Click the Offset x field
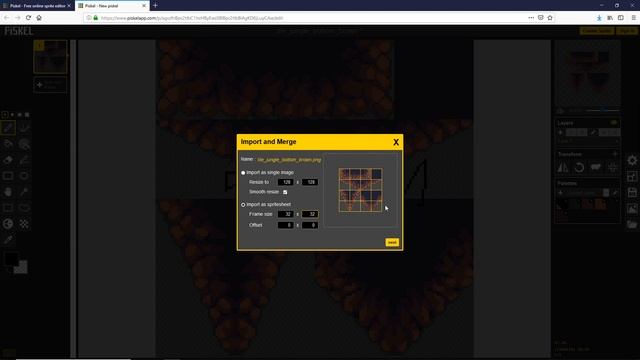Viewport: 640px width, 360px height. point(286,225)
